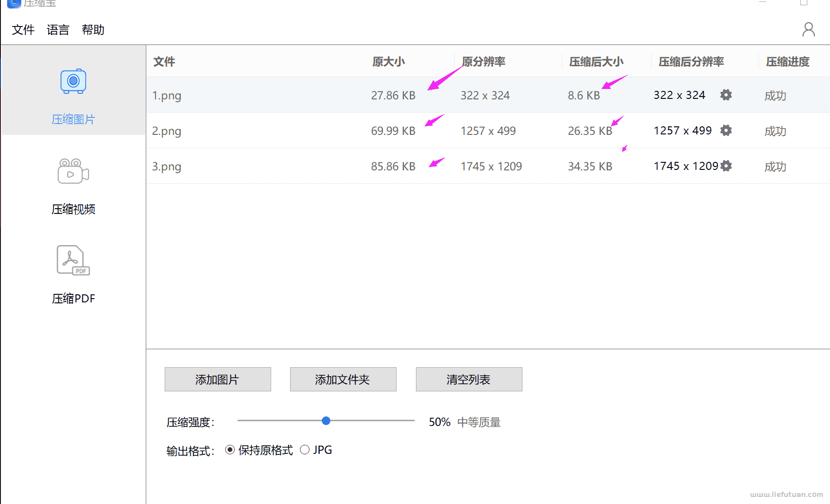Open the 语言 menu
Viewport: 830px width, 504px height.
click(x=58, y=30)
